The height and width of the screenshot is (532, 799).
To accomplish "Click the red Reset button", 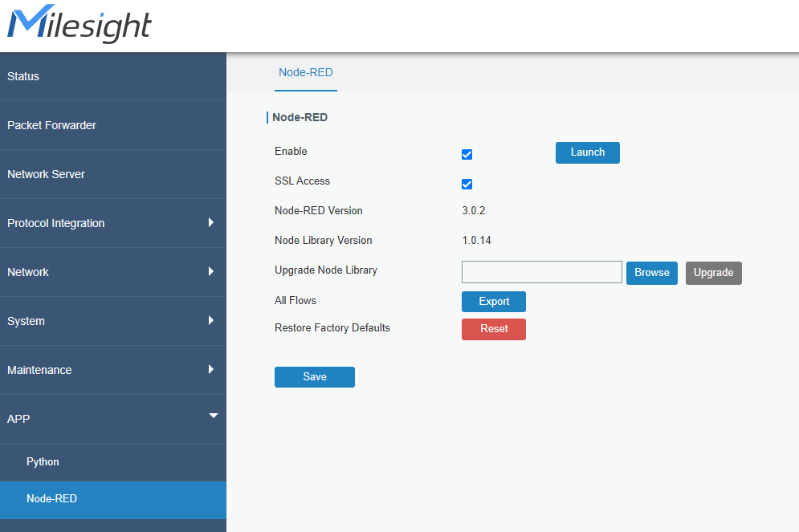I will [493, 329].
